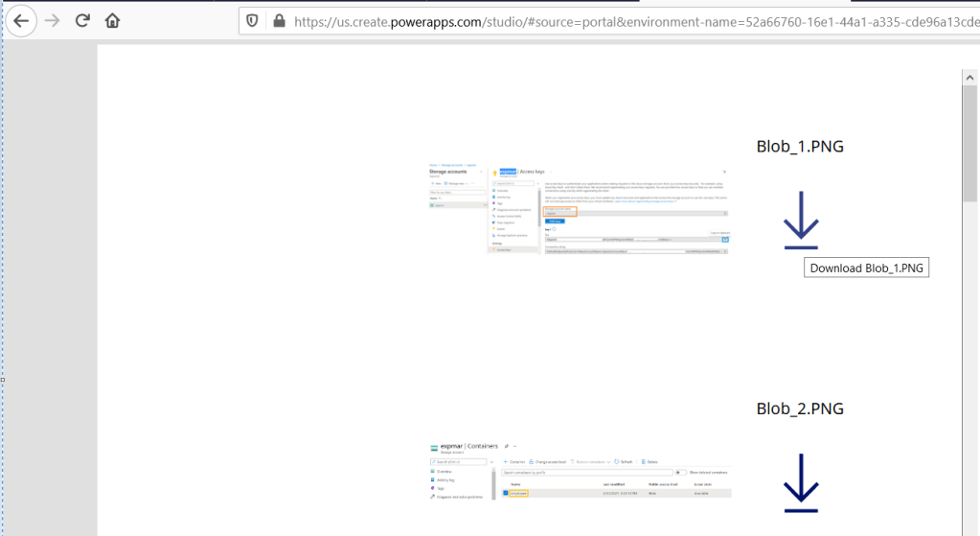Select the Blob_2.PNG file name label

click(x=799, y=408)
